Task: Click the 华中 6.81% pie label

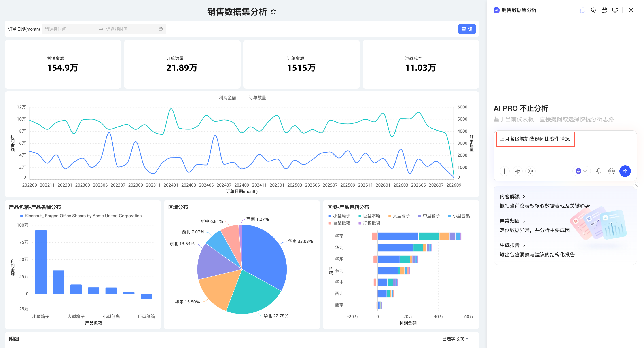Action: [212, 221]
